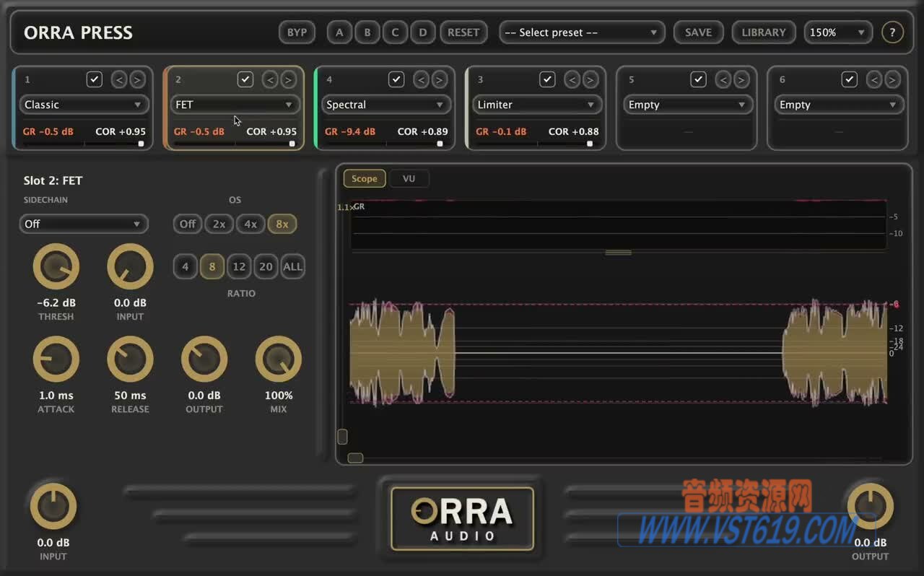Click the slot INPUT knob beside THRESH
This screenshot has height=576, width=924.
click(130, 266)
